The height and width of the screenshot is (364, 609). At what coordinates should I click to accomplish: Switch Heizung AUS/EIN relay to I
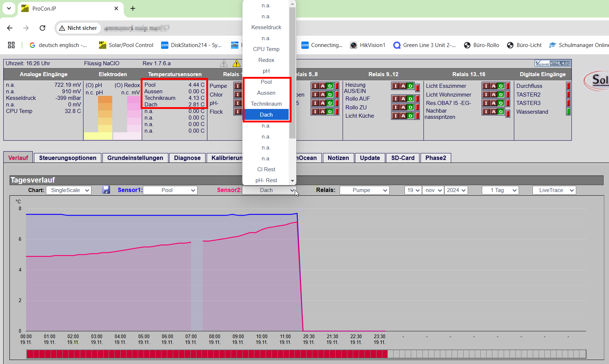(x=396, y=86)
